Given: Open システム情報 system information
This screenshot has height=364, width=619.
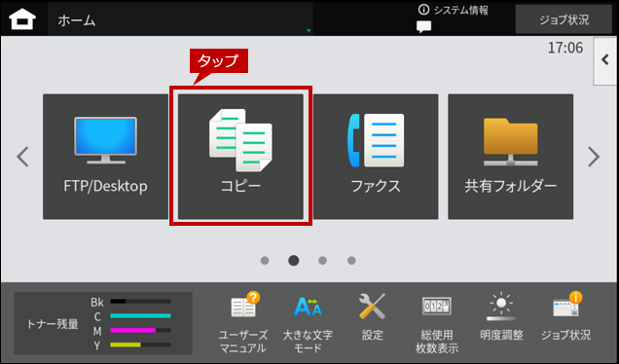Looking at the screenshot, I should [454, 11].
